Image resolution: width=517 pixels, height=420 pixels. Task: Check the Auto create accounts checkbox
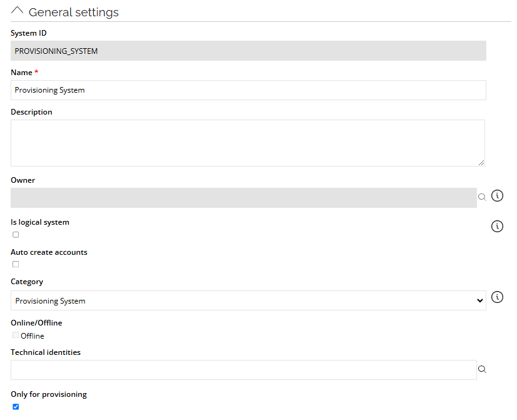[x=16, y=264]
